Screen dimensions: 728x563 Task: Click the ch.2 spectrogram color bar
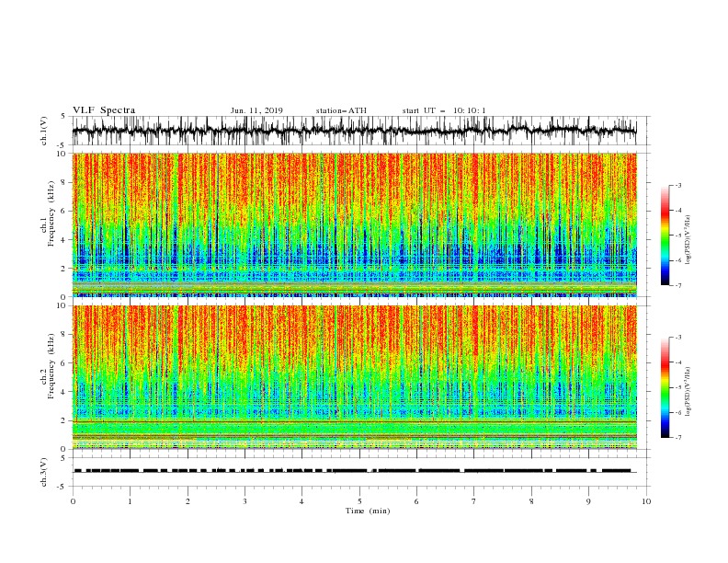click(x=665, y=387)
